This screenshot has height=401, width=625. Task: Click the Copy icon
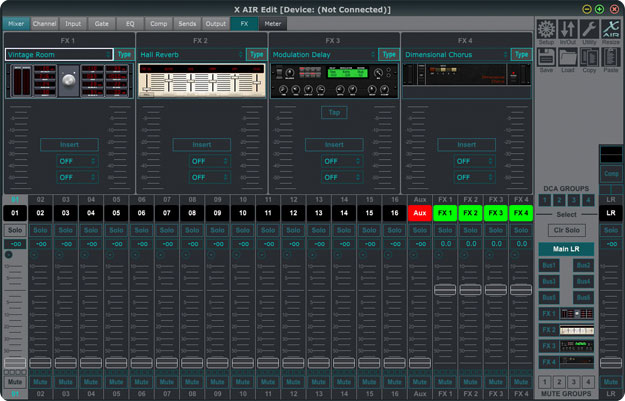pyautogui.click(x=589, y=58)
